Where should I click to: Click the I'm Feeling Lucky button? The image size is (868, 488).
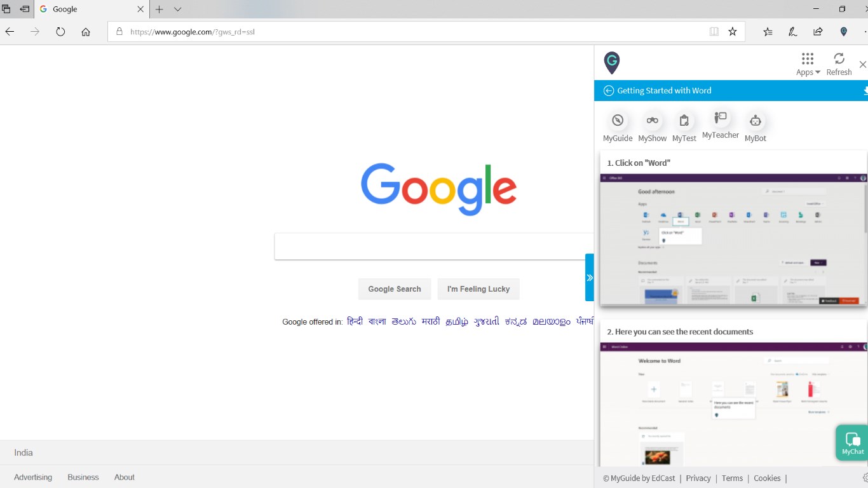click(x=478, y=289)
